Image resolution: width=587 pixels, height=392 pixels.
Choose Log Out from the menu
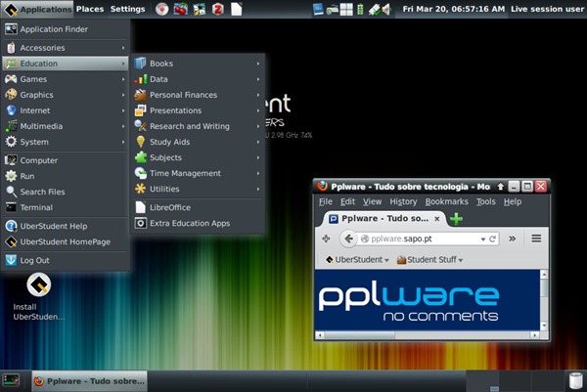[66, 260]
